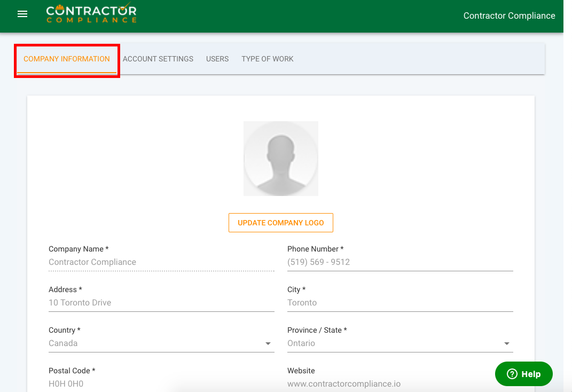Select the Type of Work tab
This screenshot has width=572, height=392.
(267, 59)
